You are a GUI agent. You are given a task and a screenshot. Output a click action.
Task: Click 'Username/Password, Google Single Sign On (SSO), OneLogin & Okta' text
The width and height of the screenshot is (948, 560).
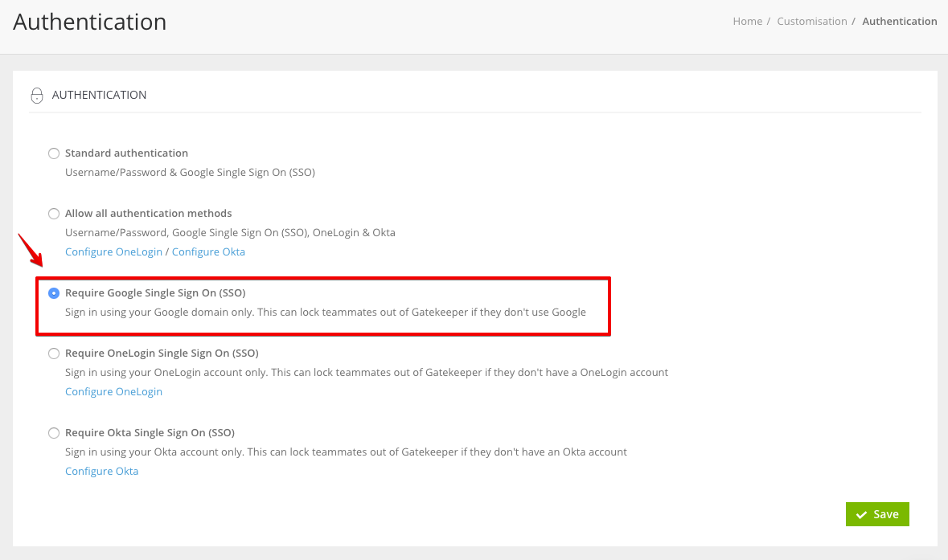230,232
